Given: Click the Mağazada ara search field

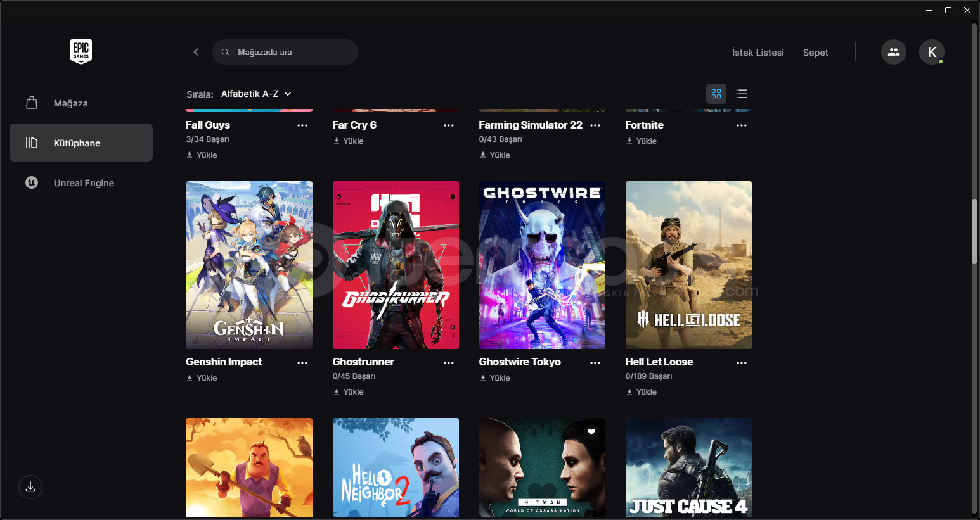Looking at the screenshot, I should (x=285, y=52).
